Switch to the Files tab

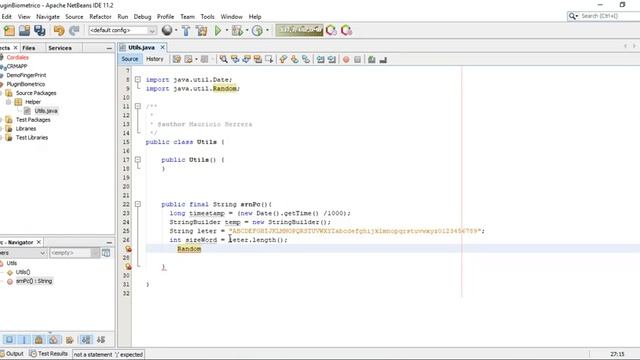pyautogui.click(x=29, y=48)
